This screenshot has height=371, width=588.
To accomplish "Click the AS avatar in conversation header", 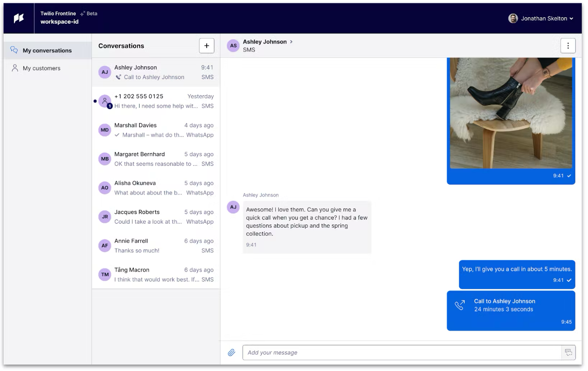I will 233,46.
